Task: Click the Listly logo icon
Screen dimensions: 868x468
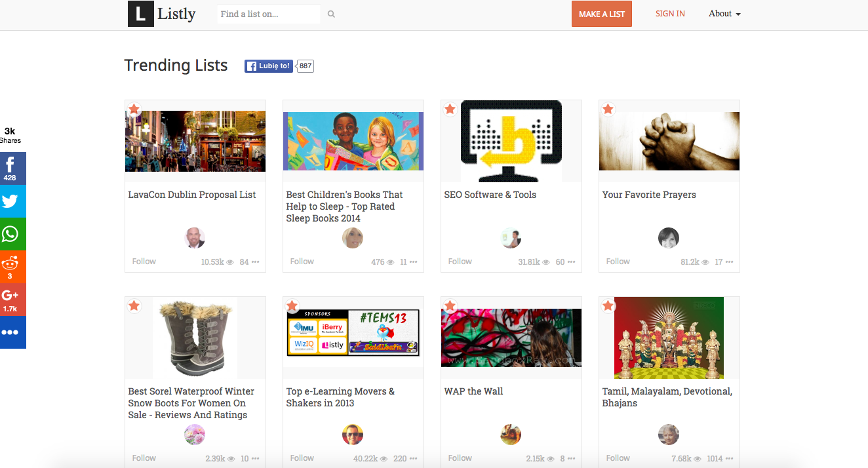Action: coord(141,14)
